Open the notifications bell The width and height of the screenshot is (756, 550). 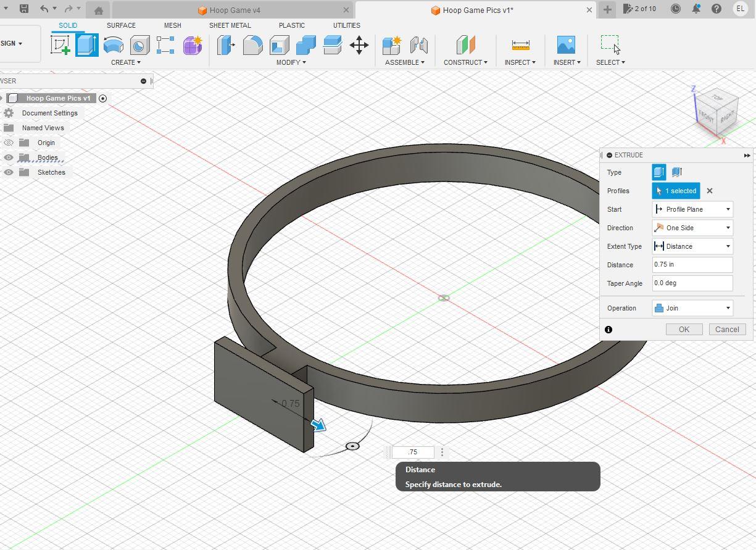[696, 9]
